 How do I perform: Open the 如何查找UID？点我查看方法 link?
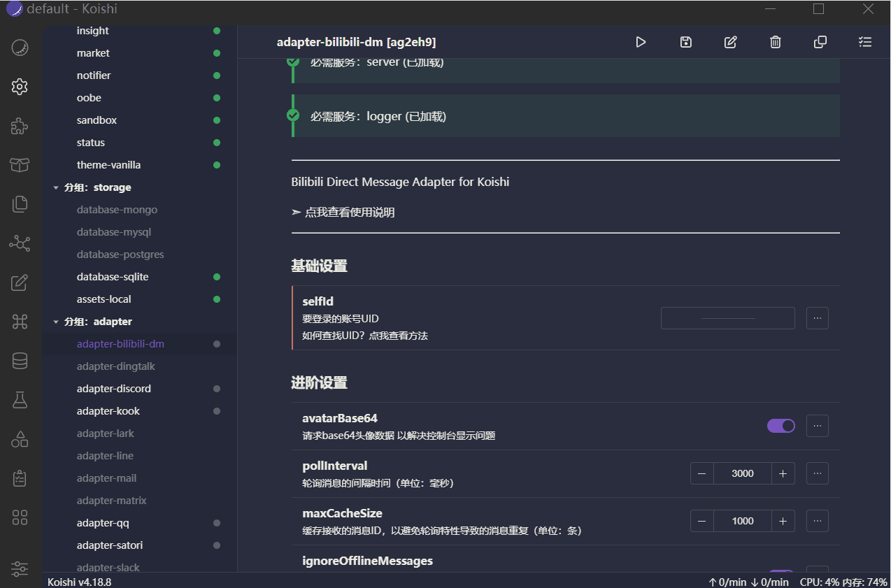[365, 336]
